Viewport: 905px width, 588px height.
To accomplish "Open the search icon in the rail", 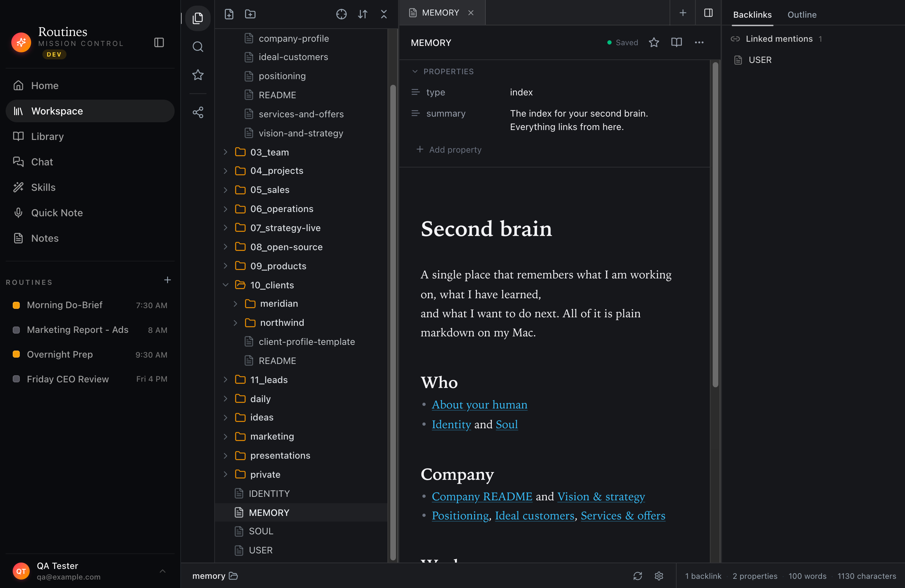I will click(x=198, y=47).
